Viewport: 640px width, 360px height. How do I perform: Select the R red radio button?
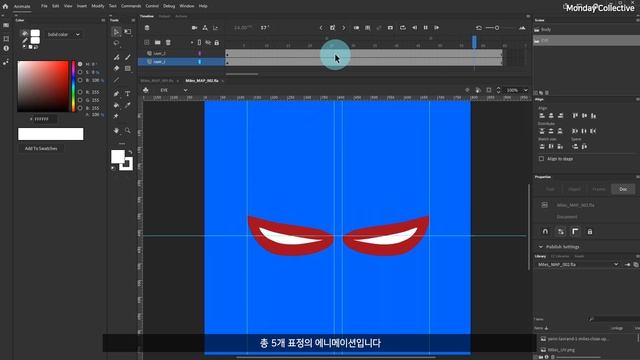tap(80, 92)
